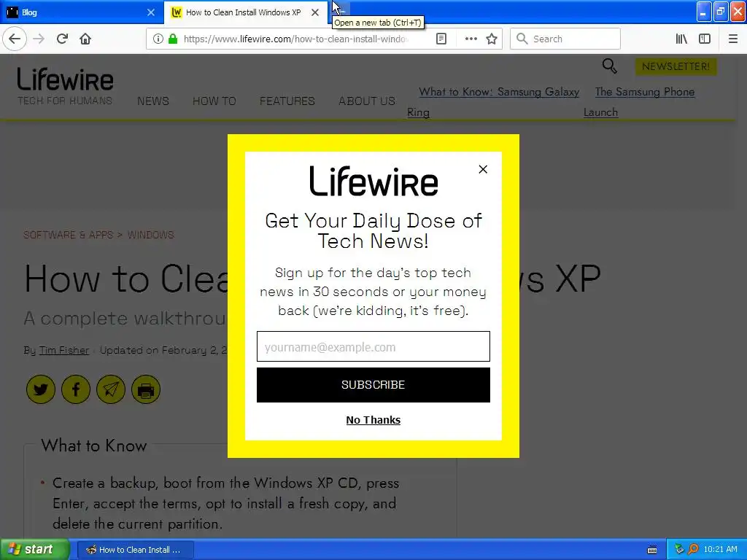Screen dimensions: 747x560
Task: Open the HOW TO menu
Action: pos(214,101)
